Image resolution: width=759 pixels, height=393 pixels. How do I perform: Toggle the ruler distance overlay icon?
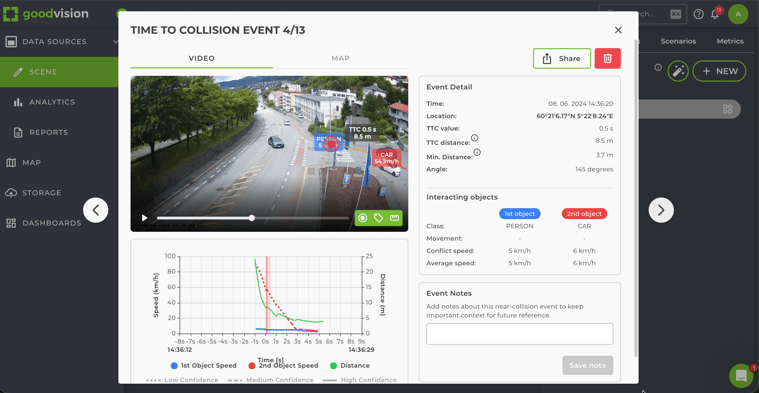pyautogui.click(x=395, y=218)
